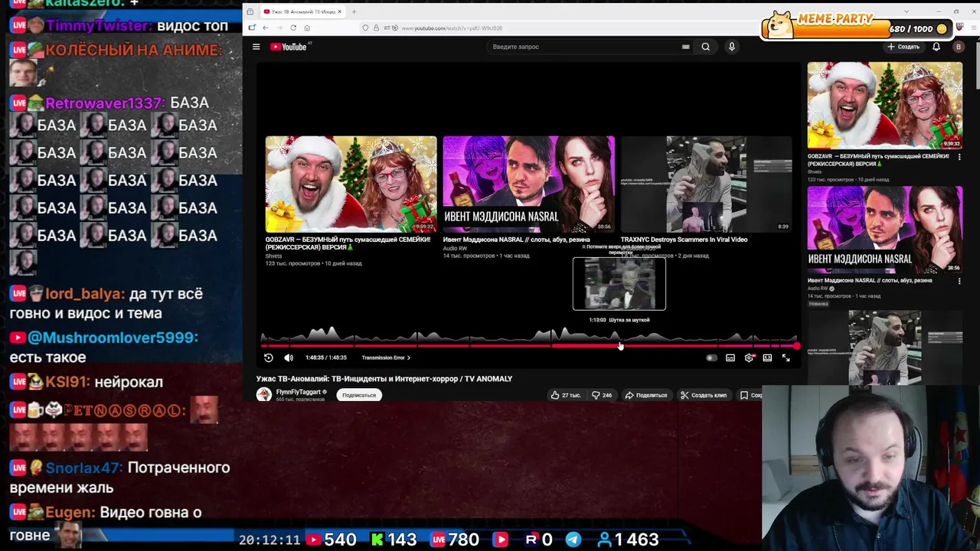Open the Ивент Мэддисона NASRAL end-screen video
The image size is (980, 551).
pyautogui.click(x=528, y=184)
